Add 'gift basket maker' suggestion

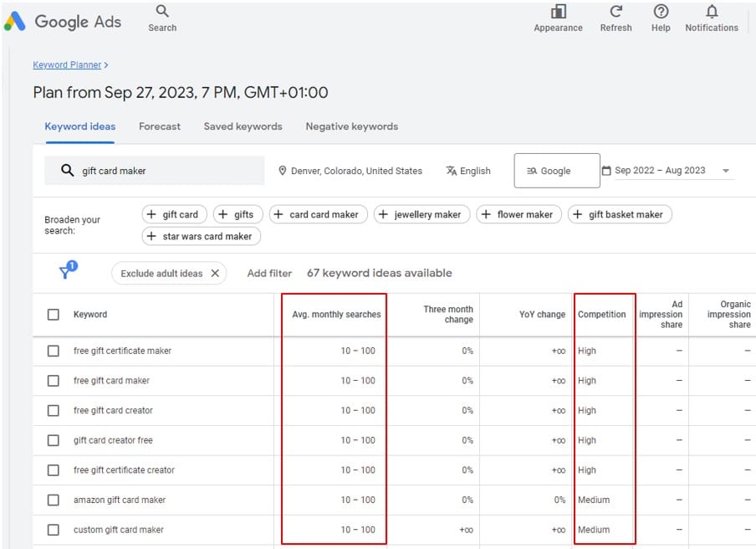620,215
